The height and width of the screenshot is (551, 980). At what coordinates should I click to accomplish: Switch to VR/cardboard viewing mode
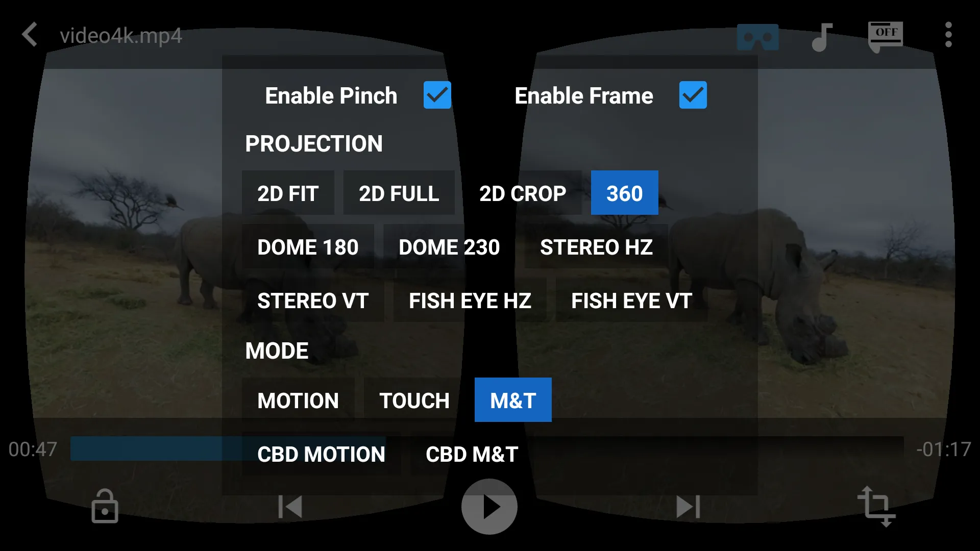pyautogui.click(x=758, y=35)
